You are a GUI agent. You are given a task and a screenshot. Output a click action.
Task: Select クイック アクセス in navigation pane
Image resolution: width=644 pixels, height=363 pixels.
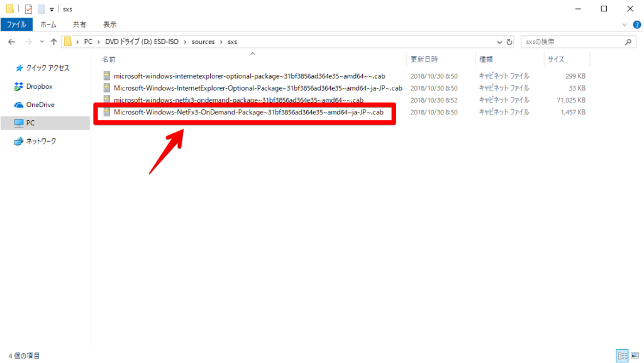(x=48, y=68)
